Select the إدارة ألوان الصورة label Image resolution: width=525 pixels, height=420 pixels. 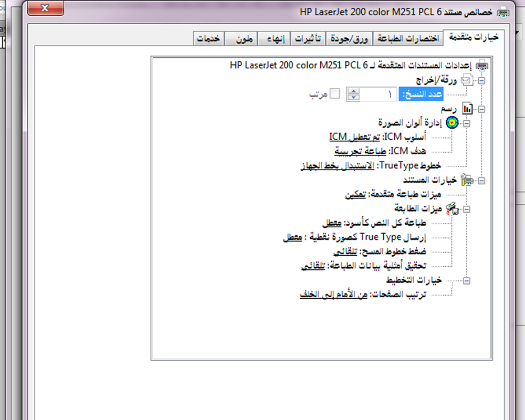[x=410, y=123]
